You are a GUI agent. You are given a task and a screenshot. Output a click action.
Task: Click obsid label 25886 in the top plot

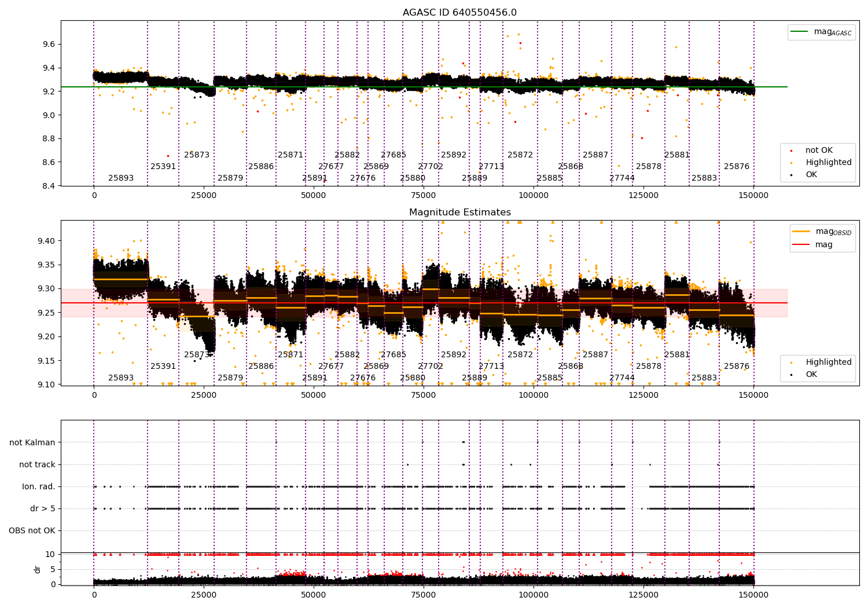pyautogui.click(x=261, y=166)
